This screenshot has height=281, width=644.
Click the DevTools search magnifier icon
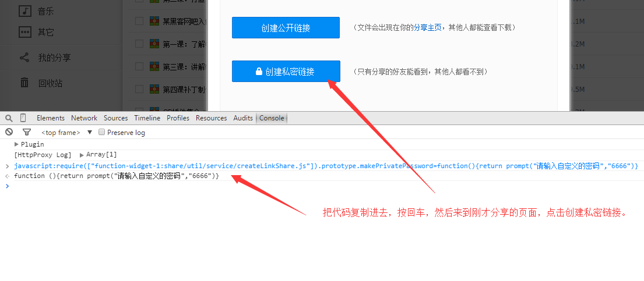pyautogui.click(x=9, y=118)
